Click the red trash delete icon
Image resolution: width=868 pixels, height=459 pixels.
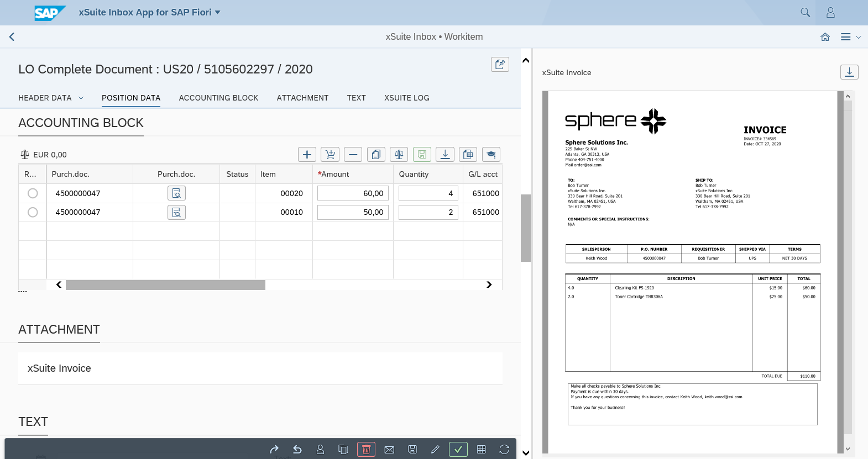coord(366,450)
